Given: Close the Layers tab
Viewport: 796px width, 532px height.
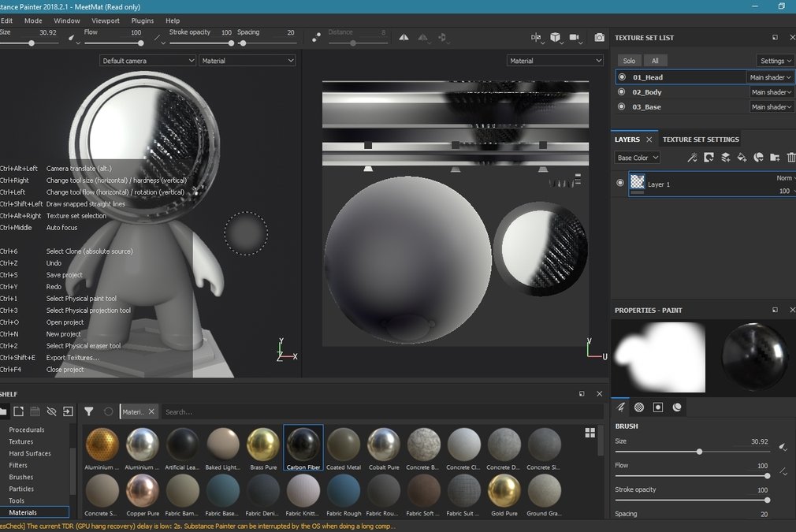Looking at the screenshot, I should point(649,139).
